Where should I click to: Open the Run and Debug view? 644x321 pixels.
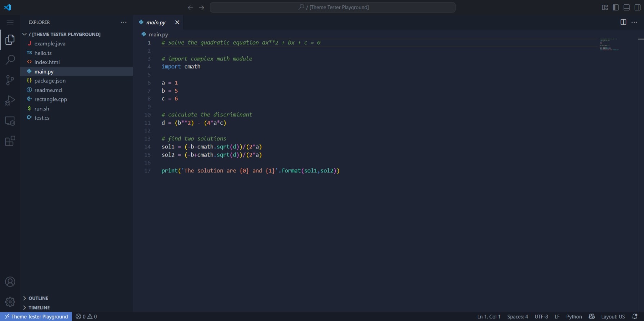coord(10,101)
